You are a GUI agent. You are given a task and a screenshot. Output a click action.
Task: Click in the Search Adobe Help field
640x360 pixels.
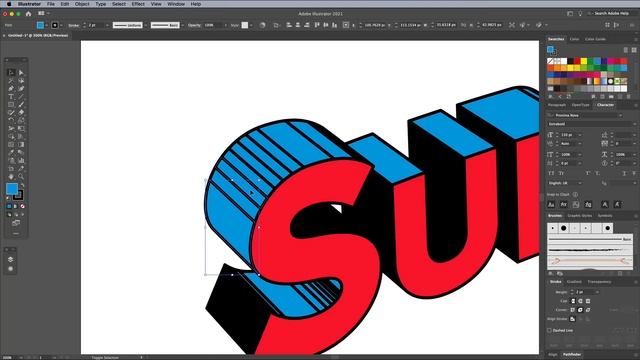point(611,13)
